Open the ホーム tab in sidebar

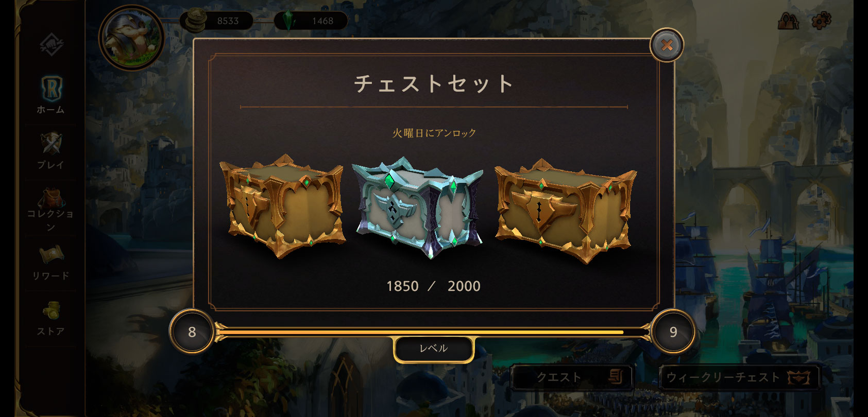pyautogui.click(x=50, y=95)
